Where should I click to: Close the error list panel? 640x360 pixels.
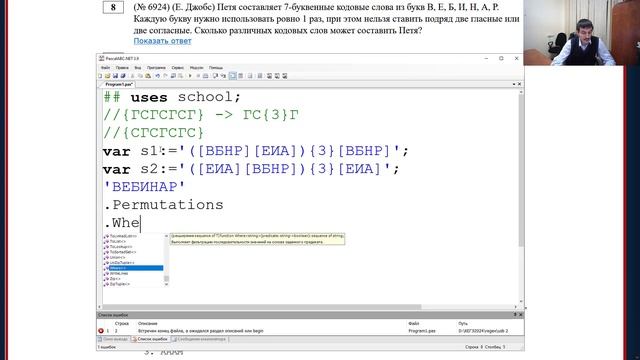(520, 315)
